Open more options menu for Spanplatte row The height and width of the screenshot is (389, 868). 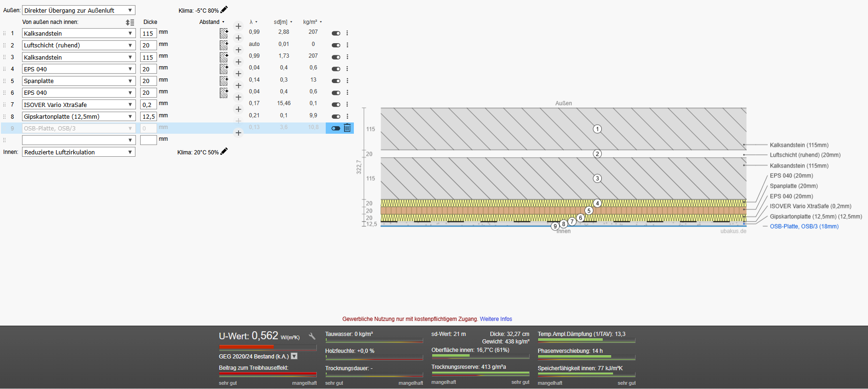[x=347, y=81]
